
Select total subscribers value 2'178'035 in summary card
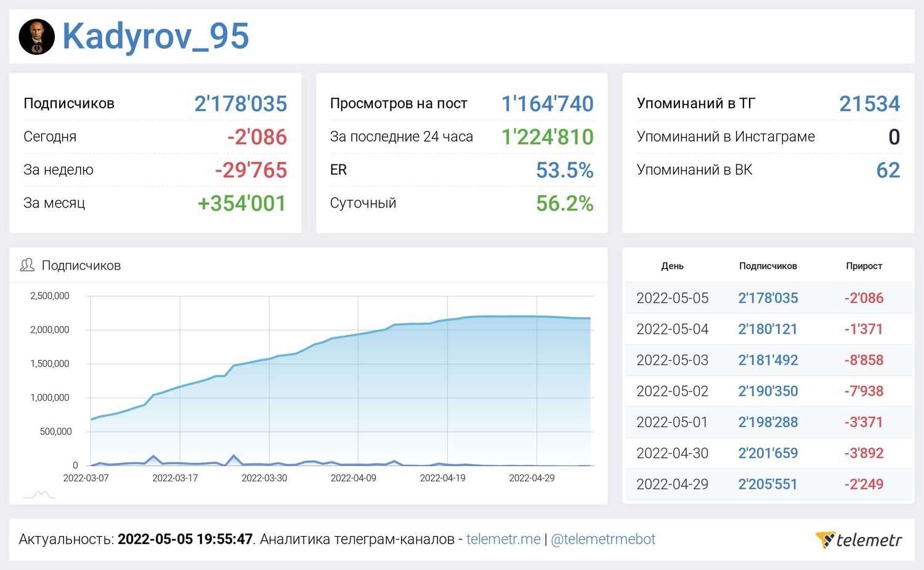(x=241, y=103)
